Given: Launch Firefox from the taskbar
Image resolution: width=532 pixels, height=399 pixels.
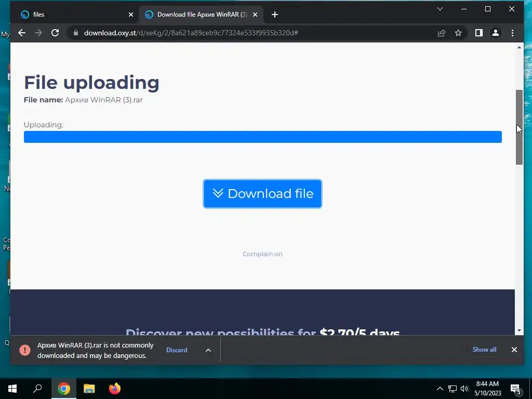Looking at the screenshot, I should pos(115,389).
